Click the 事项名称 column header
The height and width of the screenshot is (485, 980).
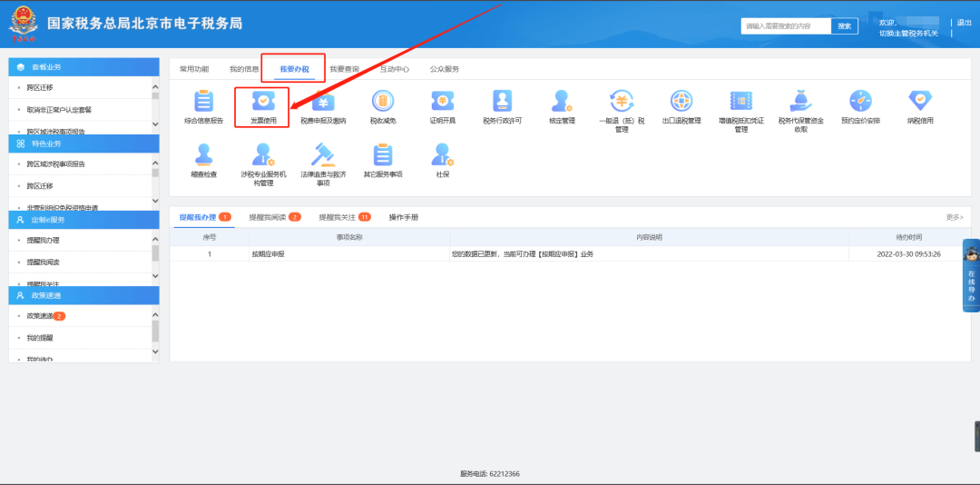[x=349, y=237]
